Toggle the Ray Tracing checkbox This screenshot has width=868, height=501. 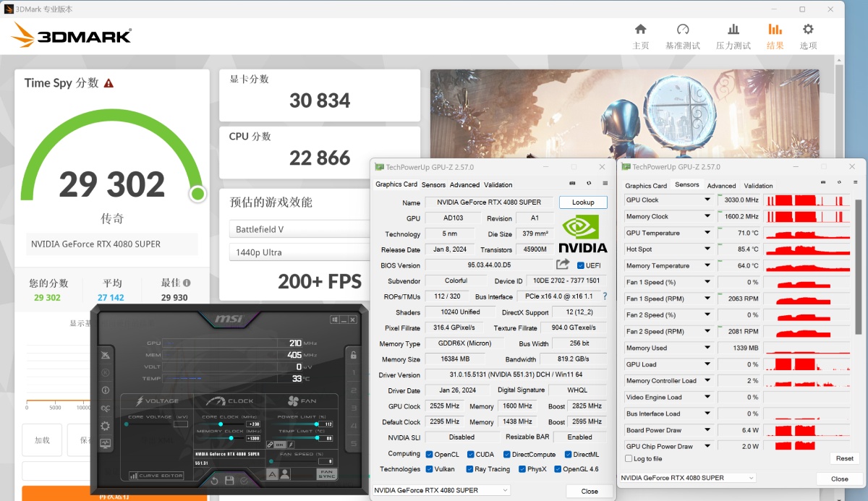pyautogui.click(x=471, y=469)
